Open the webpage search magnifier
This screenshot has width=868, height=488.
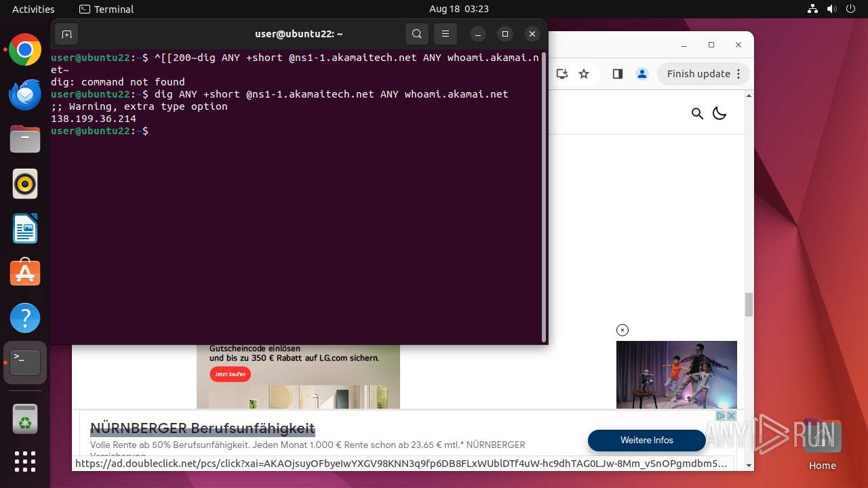(697, 113)
